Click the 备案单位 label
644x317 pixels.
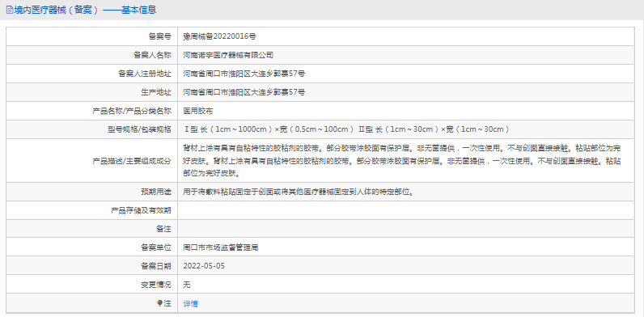pyautogui.click(x=156, y=247)
